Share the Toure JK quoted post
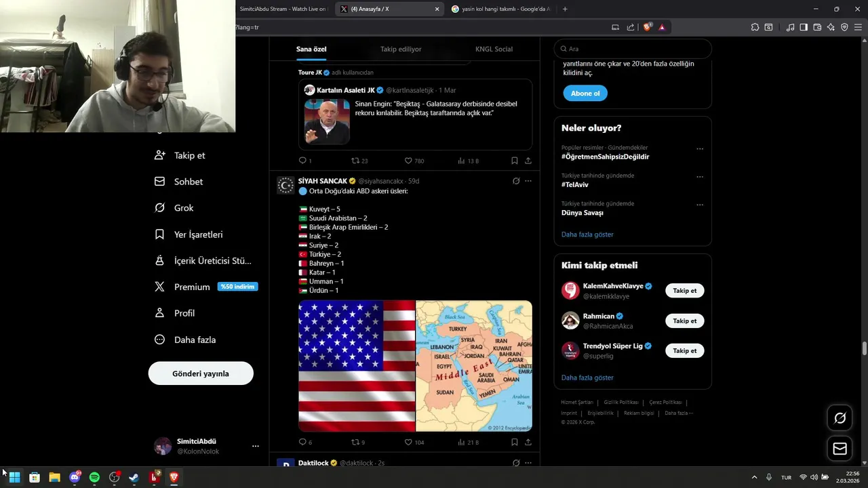 [528, 161]
